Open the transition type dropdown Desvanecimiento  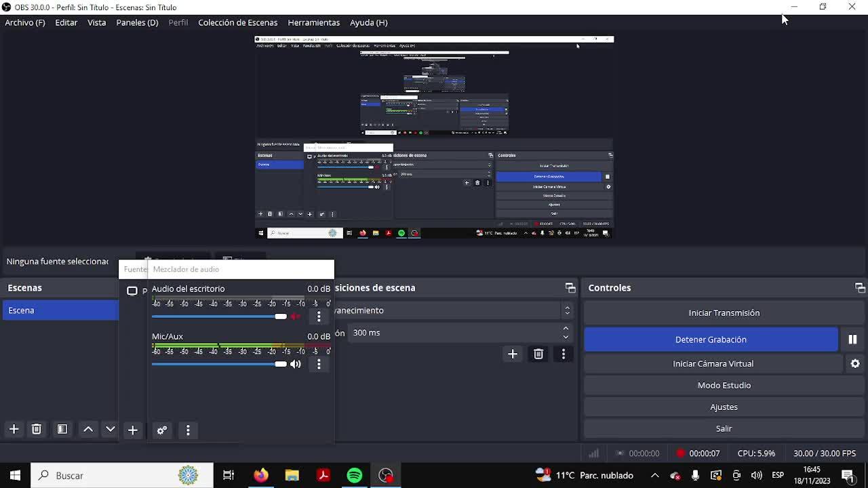click(x=454, y=310)
